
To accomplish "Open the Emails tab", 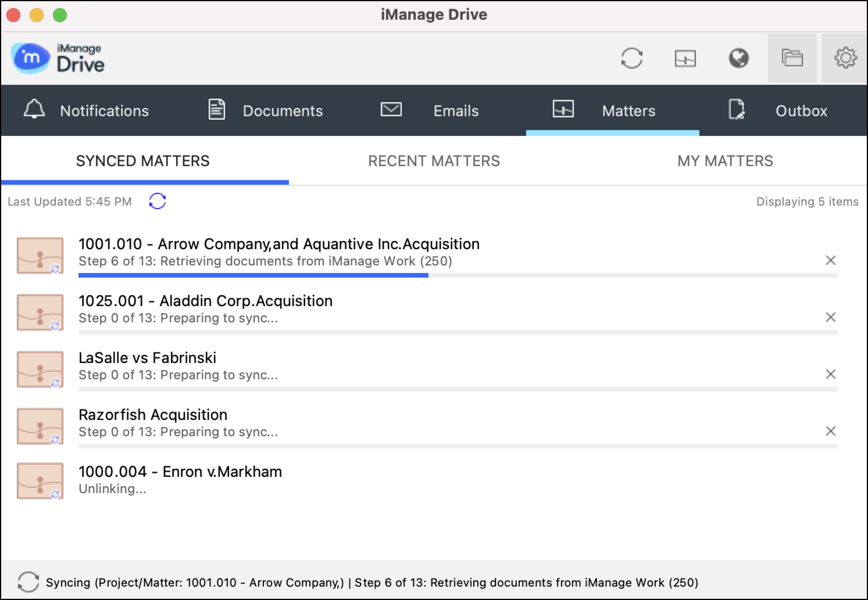I will point(430,111).
